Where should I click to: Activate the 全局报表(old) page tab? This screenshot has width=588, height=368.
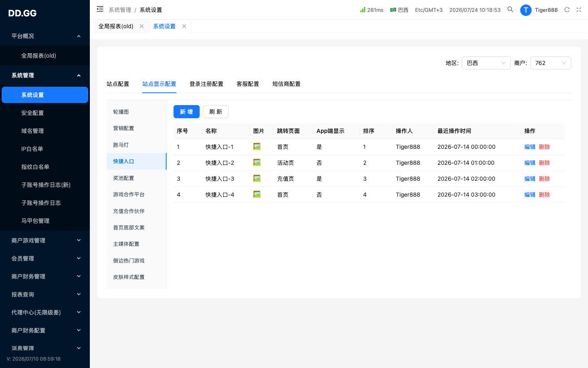click(x=116, y=26)
